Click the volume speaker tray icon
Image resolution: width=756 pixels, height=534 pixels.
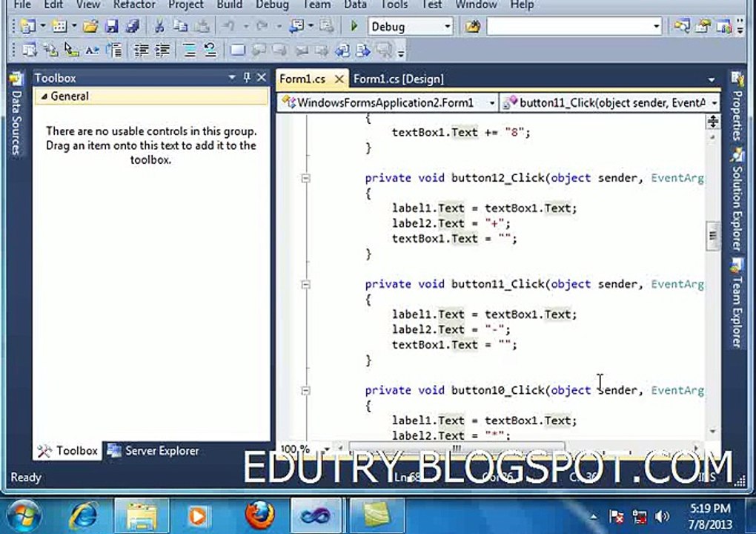662,517
